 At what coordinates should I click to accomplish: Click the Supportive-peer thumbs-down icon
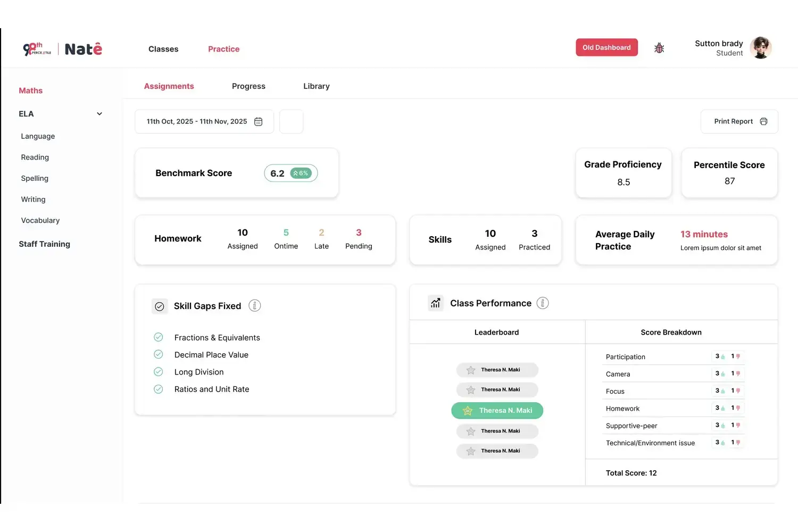[738, 426]
